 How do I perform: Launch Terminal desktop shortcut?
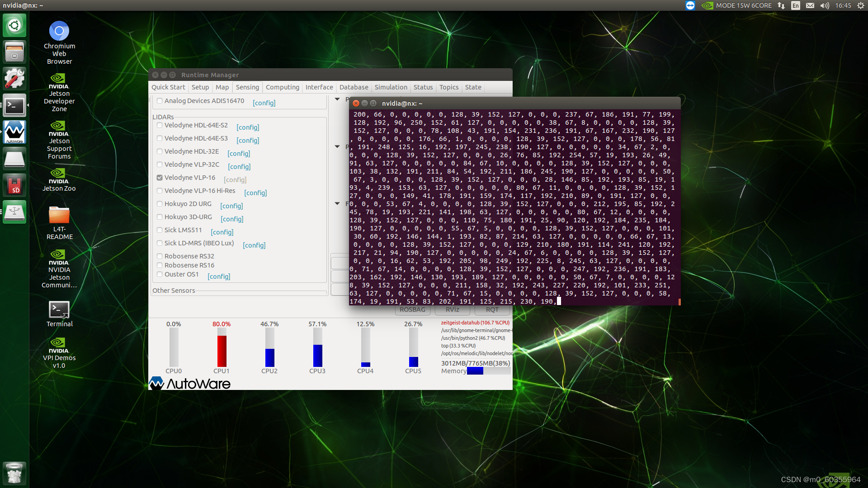[59, 314]
